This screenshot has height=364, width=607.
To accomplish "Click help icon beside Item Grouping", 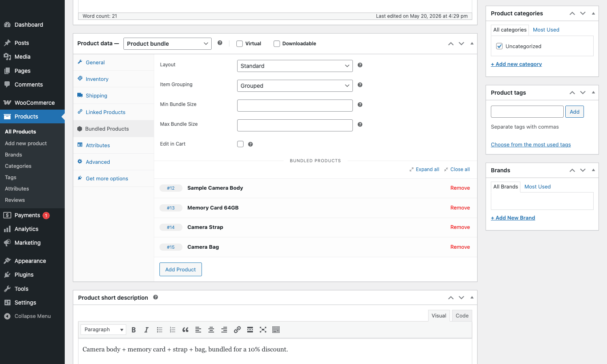I will click(360, 85).
